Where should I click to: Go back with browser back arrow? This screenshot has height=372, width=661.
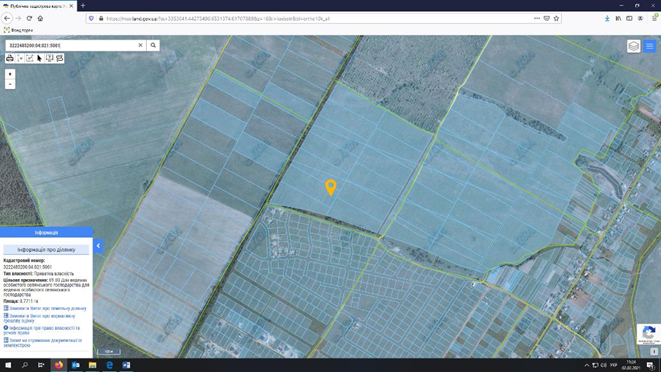point(7,18)
